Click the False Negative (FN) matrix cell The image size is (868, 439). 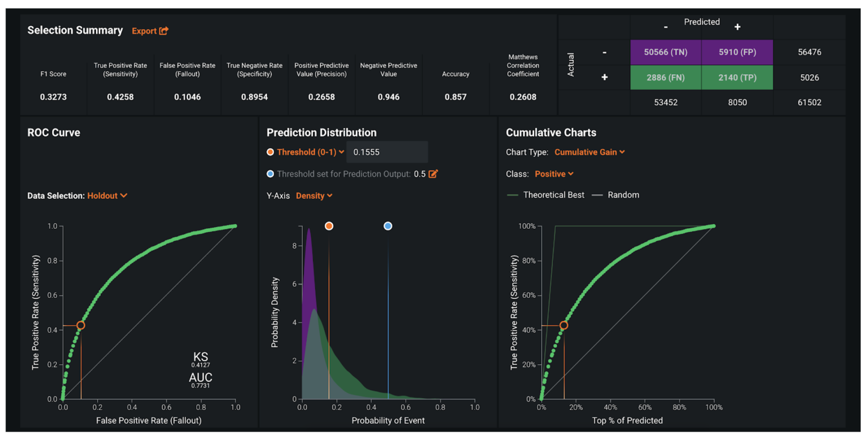[665, 78]
